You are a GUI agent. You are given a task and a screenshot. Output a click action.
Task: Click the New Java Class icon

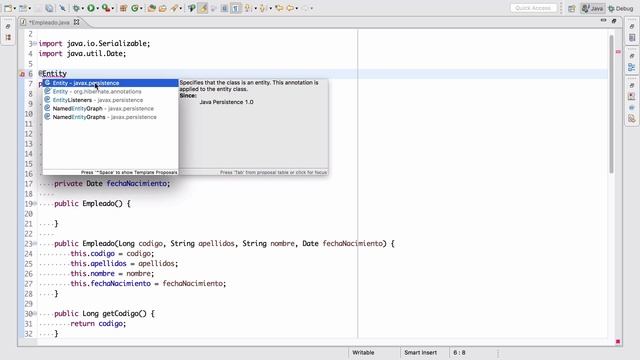click(134, 8)
